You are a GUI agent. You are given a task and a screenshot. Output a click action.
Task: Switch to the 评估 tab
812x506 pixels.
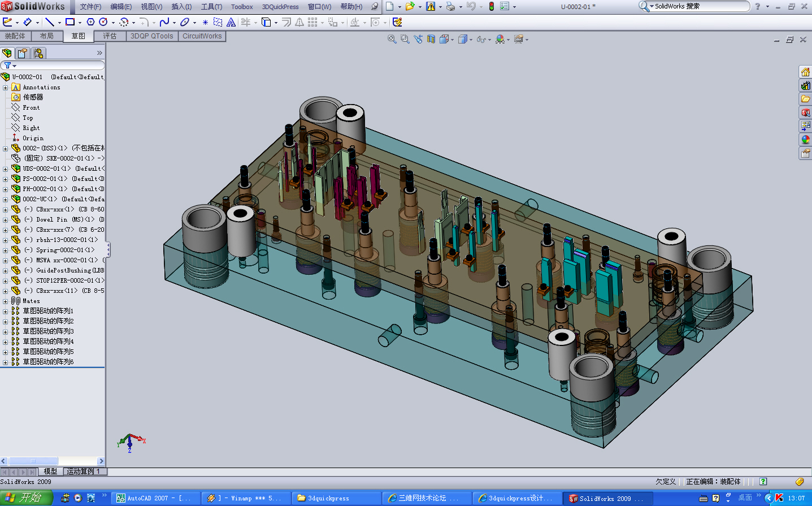pos(110,36)
